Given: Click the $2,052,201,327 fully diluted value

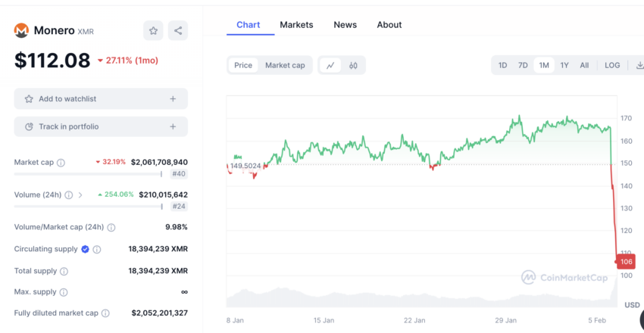Looking at the screenshot, I should [160, 313].
